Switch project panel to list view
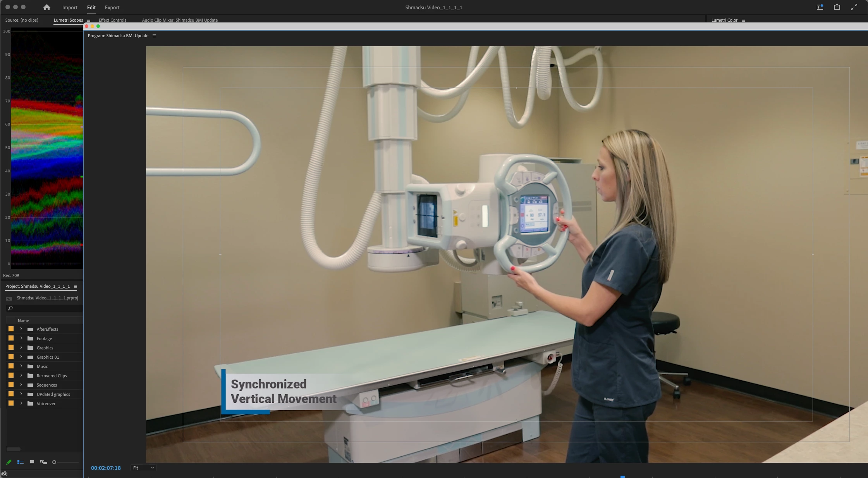 (21, 462)
